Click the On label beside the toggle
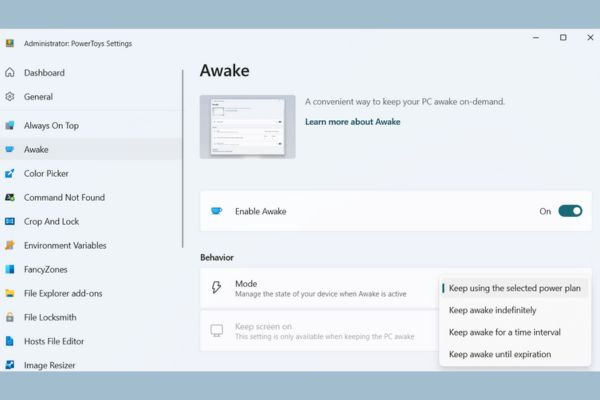Viewport: 600px width, 400px height. (545, 211)
